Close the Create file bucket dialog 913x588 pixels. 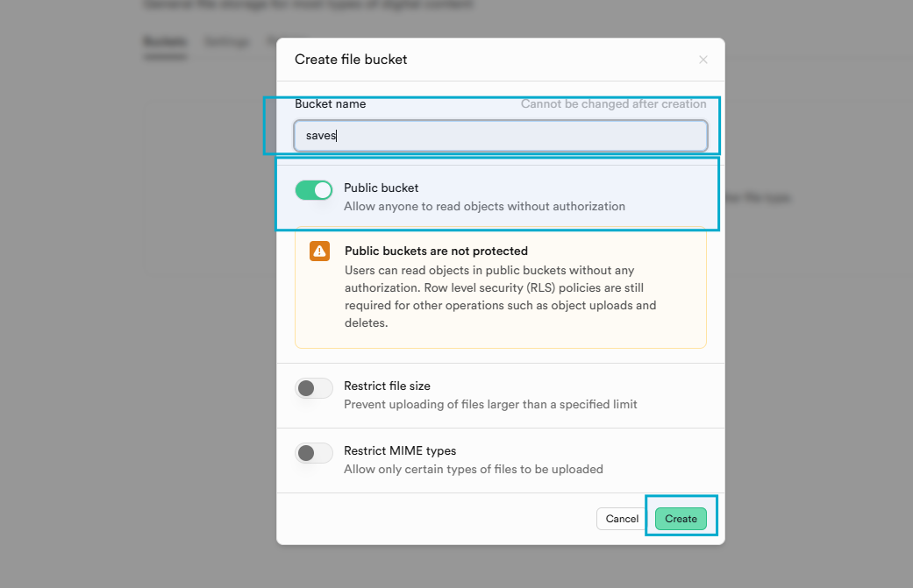pos(703,59)
